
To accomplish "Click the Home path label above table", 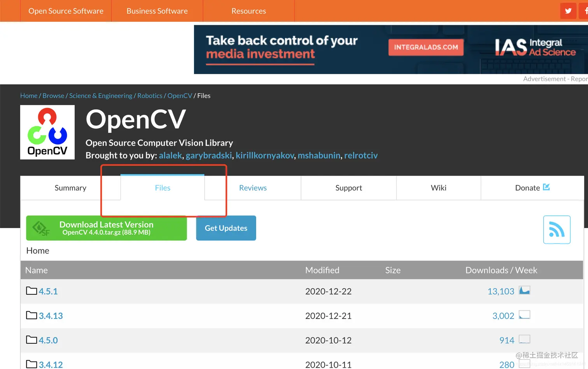I will [x=38, y=251].
